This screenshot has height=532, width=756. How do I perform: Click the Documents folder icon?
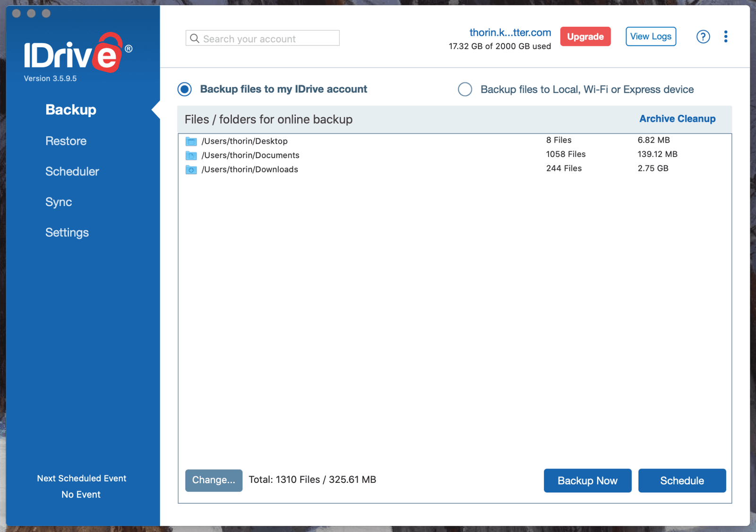point(191,155)
